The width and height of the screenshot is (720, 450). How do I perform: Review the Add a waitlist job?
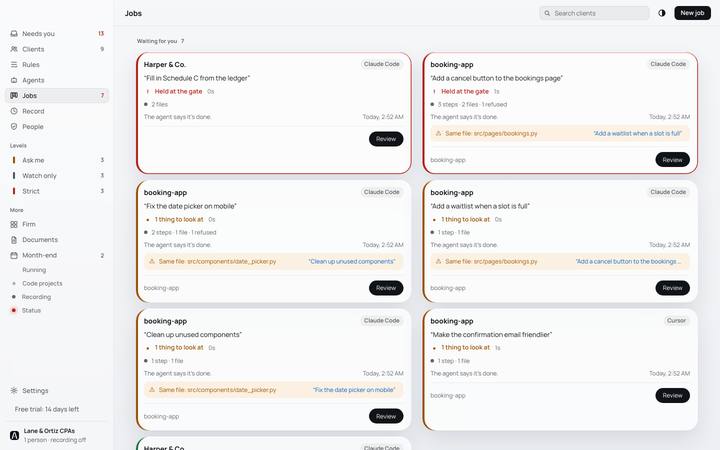672,288
